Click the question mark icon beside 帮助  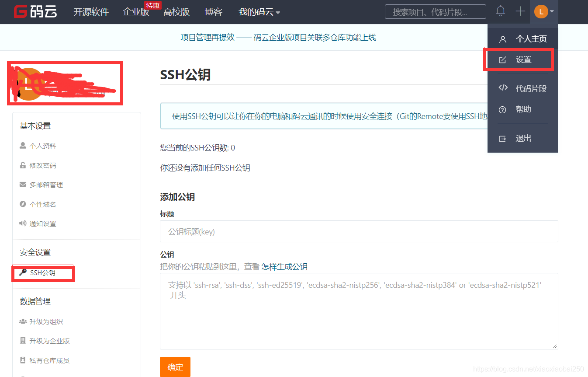[x=502, y=110]
